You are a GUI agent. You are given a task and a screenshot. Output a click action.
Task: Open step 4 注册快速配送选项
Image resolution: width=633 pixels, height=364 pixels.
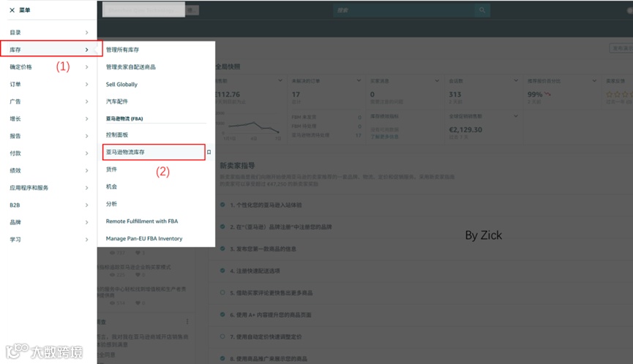click(x=255, y=271)
